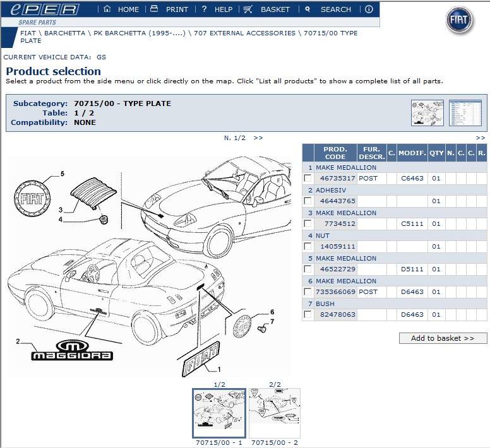
Task: Click the info circle icon
Action: point(369,9)
